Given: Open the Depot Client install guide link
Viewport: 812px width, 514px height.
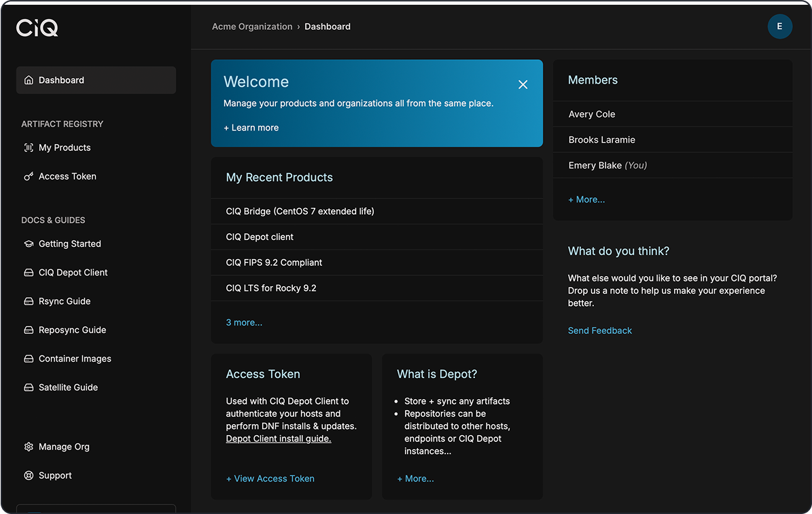Looking at the screenshot, I should click(279, 439).
